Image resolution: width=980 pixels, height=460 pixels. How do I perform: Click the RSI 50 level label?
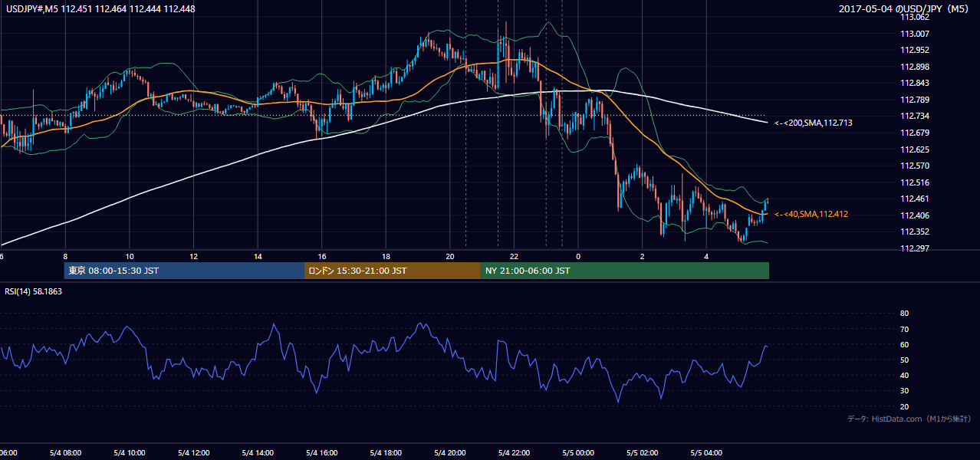point(904,360)
